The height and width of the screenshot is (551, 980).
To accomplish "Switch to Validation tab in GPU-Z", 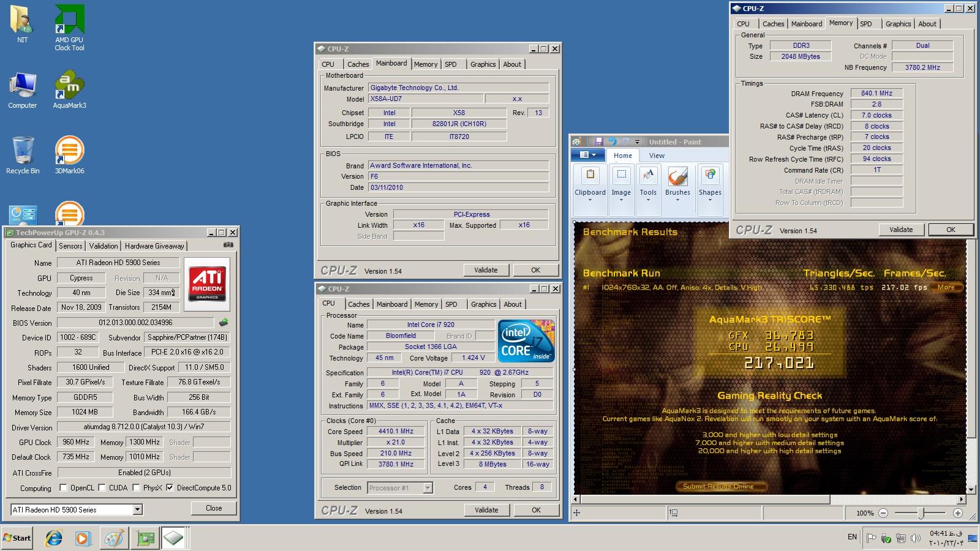I will tap(104, 246).
